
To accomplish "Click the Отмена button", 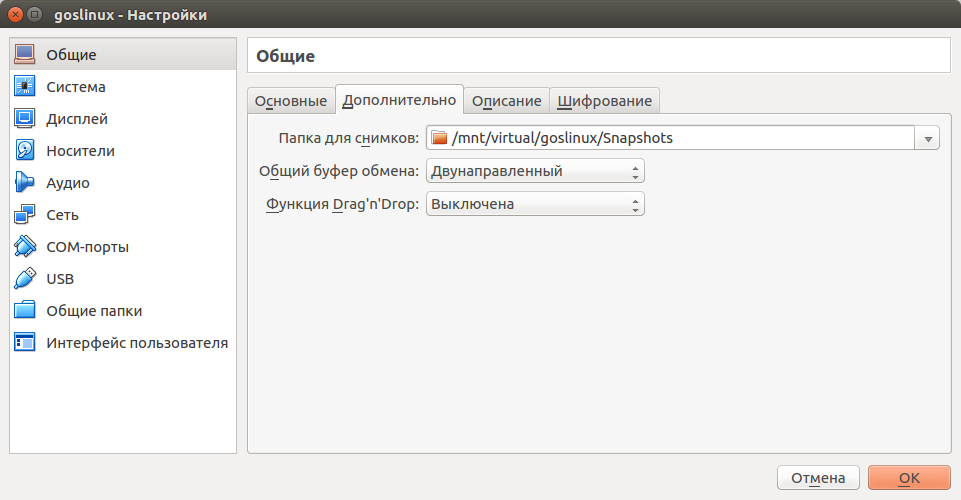I will click(x=818, y=478).
